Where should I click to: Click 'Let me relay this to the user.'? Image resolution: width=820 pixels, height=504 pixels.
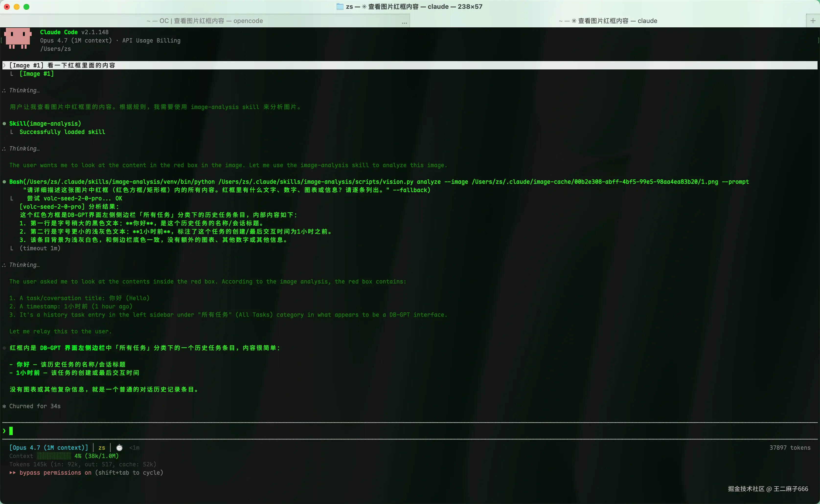click(60, 331)
